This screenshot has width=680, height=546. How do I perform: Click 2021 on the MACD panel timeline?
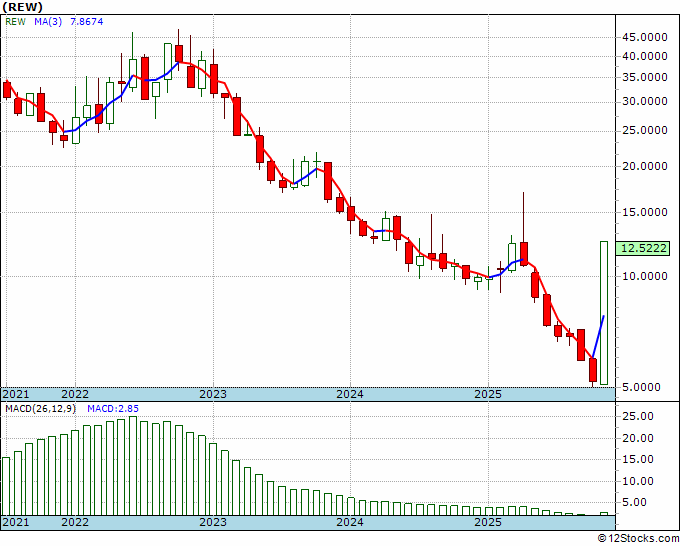(16, 522)
